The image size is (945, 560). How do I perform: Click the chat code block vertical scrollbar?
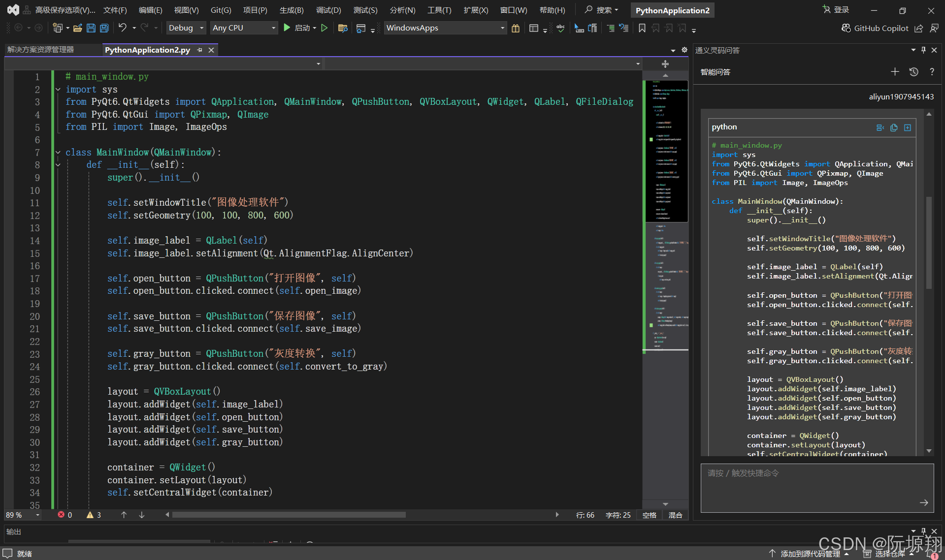929,242
